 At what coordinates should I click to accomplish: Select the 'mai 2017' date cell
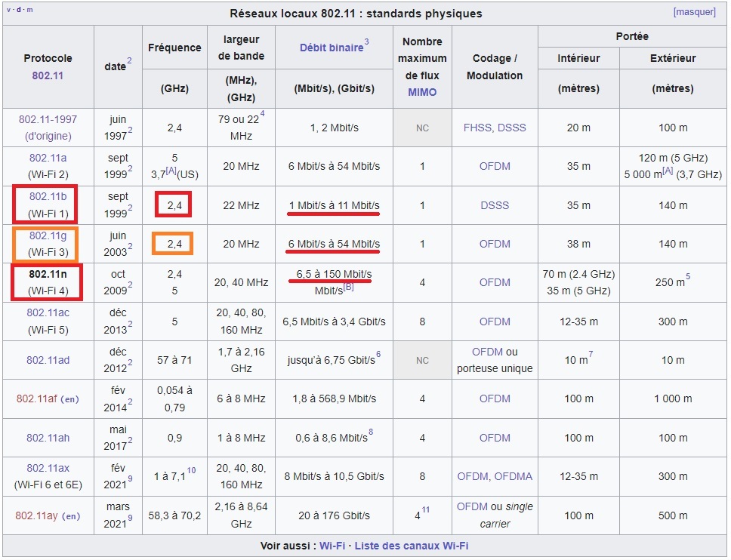click(x=118, y=438)
